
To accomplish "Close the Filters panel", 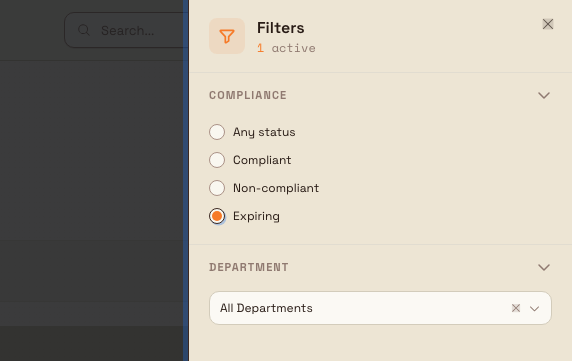I will click(x=548, y=24).
